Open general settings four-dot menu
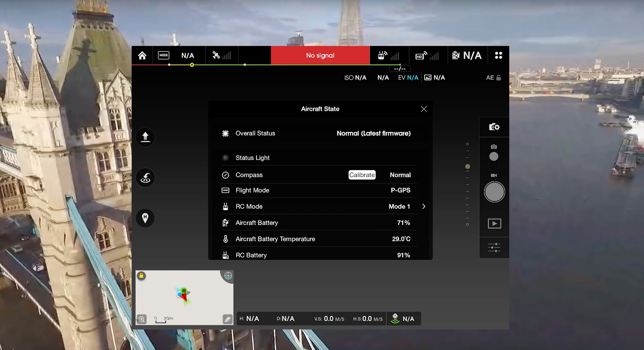Viewport: 644px width, 350px height. tap(499, 55)
